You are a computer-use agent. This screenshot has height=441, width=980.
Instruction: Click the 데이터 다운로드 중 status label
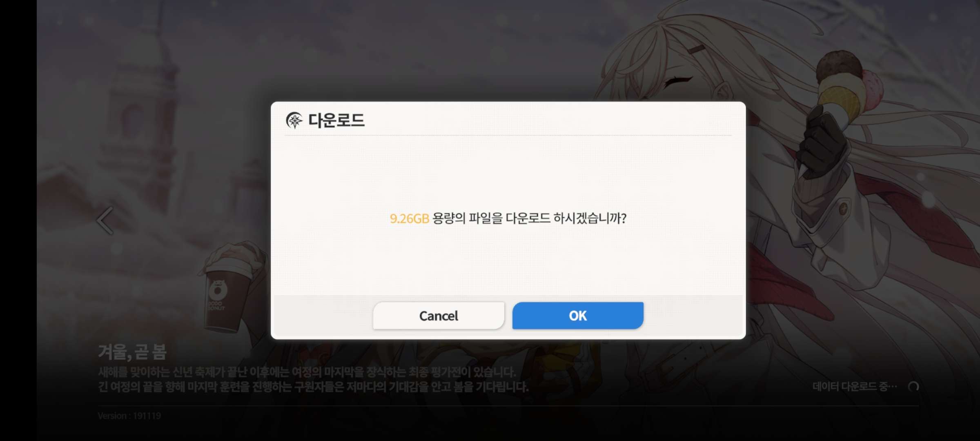coord(855,386)
